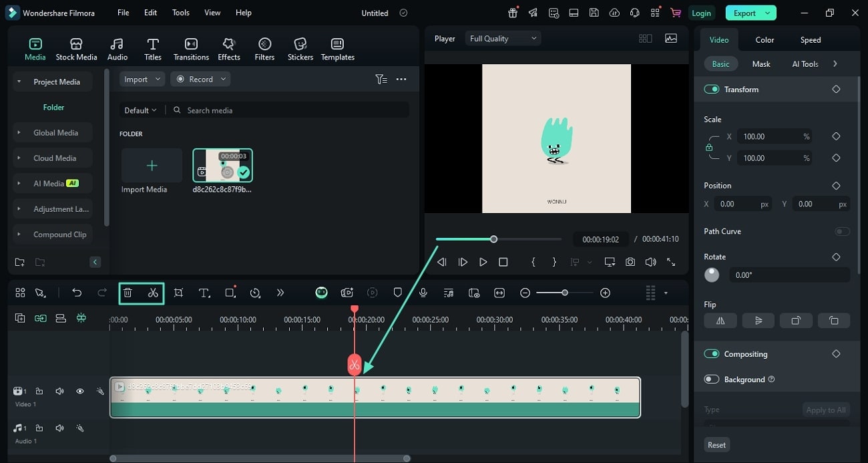Click the trash Delete icon in timeline toolbar
The height and width of the screenshot is (463, 868).
pyautogui.click(x=128, y=293)
